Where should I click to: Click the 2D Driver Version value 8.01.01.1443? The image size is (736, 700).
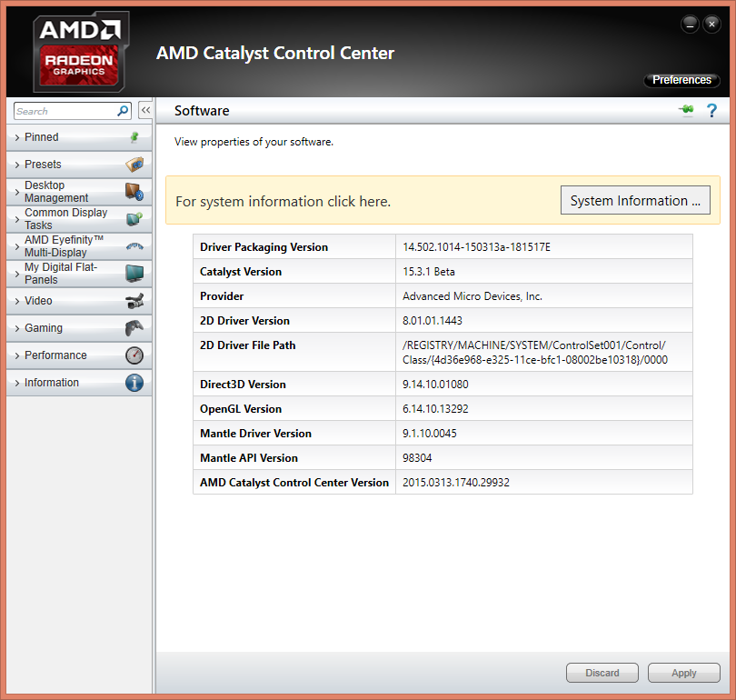(433, 321)
